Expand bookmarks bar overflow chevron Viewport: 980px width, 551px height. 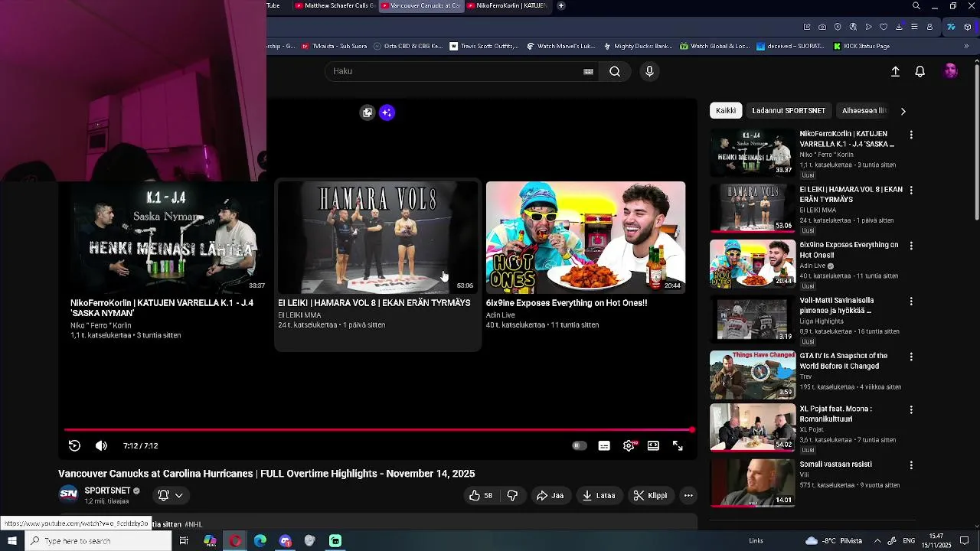966,46
